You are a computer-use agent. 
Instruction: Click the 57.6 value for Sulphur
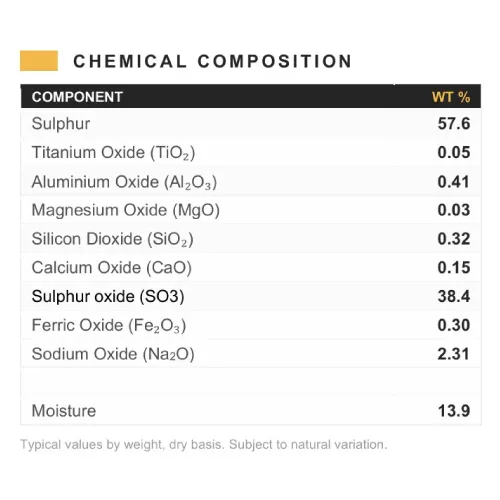tap(454, 124)
